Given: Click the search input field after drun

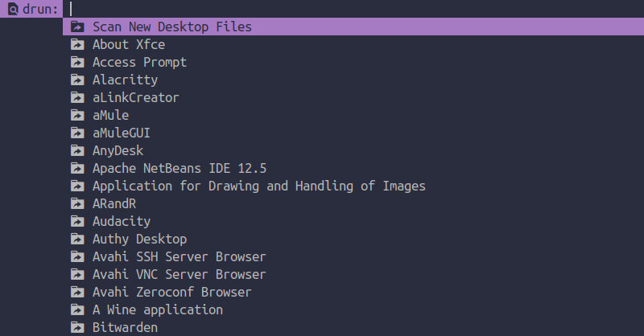Looking at the screenshot, I should [353, 9].
